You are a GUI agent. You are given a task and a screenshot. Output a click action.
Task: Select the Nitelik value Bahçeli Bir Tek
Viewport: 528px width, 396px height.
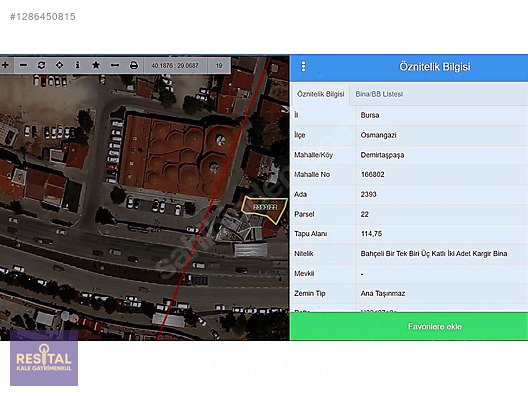click(434, 254)
